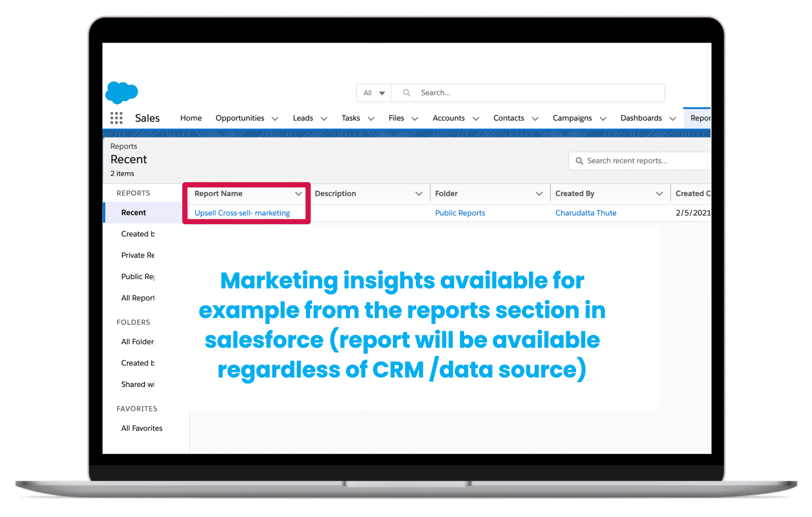The height and width of the screenshot is (517, 812).
Task: Select Private Reports in the sidebar
Action: [x=138, y=255]
